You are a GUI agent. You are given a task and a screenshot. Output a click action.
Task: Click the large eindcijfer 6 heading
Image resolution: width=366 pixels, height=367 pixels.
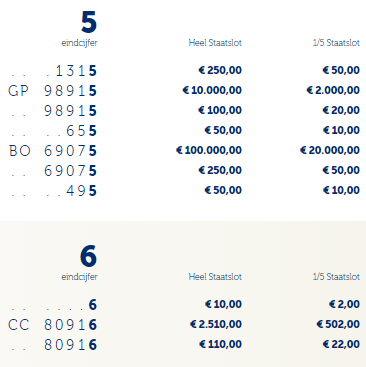pos(89,256)
